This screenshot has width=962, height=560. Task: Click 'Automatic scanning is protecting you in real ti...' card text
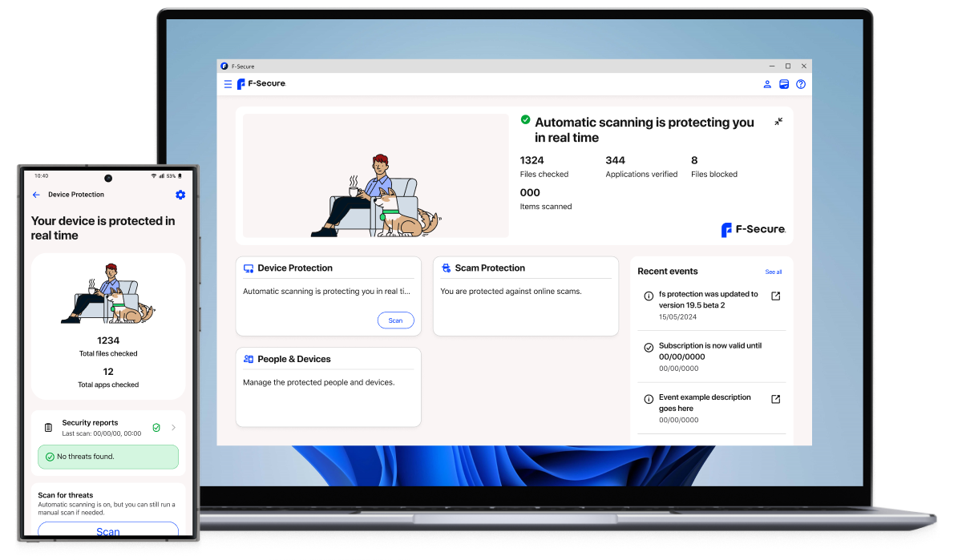327,292
